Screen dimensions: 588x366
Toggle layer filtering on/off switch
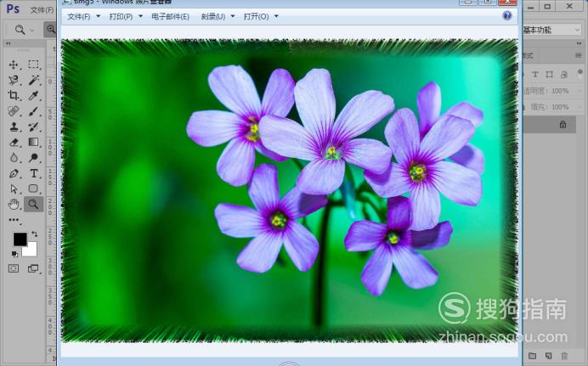pos(580,71)
